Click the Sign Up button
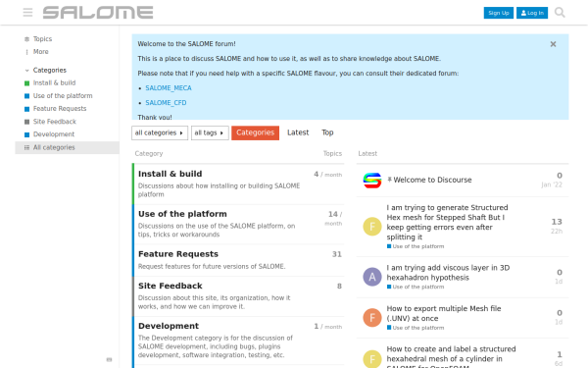588x368 pixels. point(499,13)
